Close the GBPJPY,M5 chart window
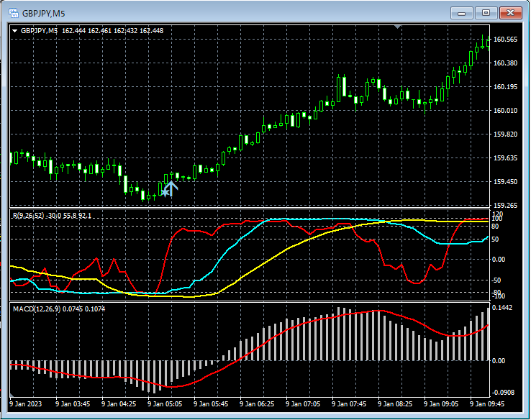Viewport: 531px width, 420px height. [512, 13]
